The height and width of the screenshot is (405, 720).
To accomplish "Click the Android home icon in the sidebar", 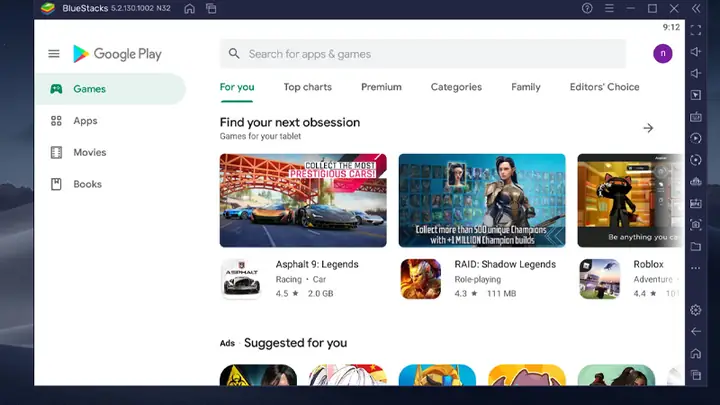I will [x=696, y=353].
